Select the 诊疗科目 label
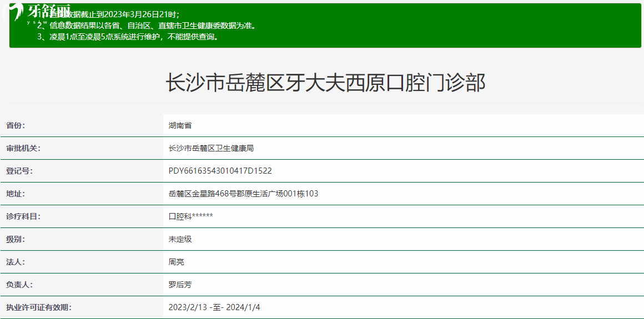 tap(23, 216)
